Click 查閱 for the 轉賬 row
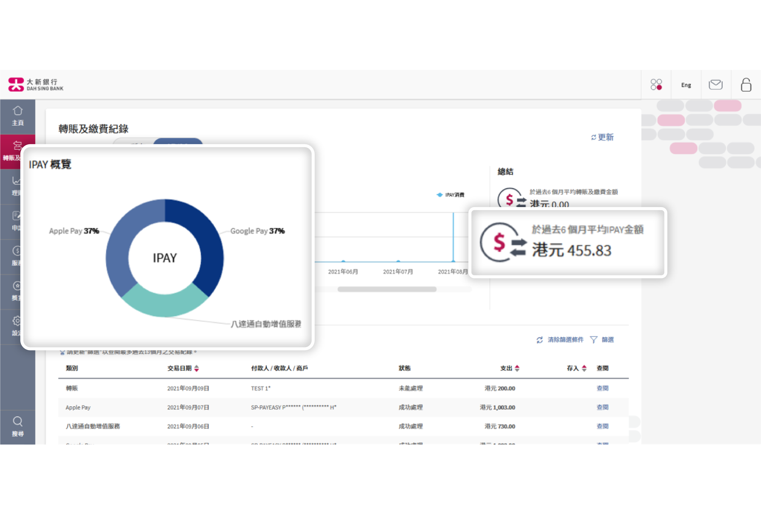Viewport: 761px width, 532px height. coord(602,388)
